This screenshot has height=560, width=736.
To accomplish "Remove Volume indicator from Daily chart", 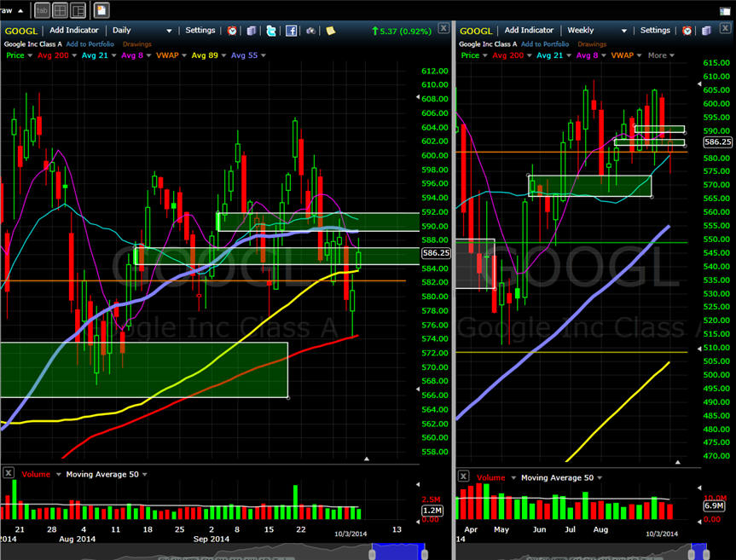I will [9, 473].
